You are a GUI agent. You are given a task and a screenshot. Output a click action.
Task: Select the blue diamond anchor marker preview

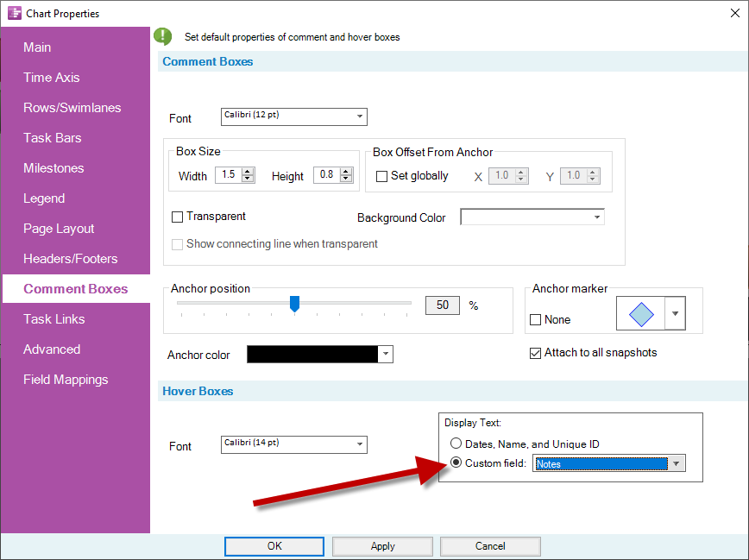coord(640,314)
